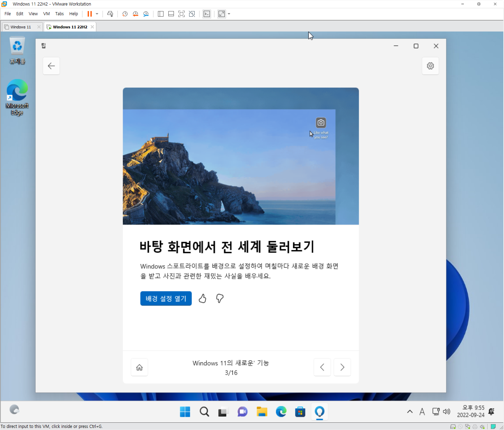
Task: Open the widgets icon on the taskbar
Action: coord(14,410)
